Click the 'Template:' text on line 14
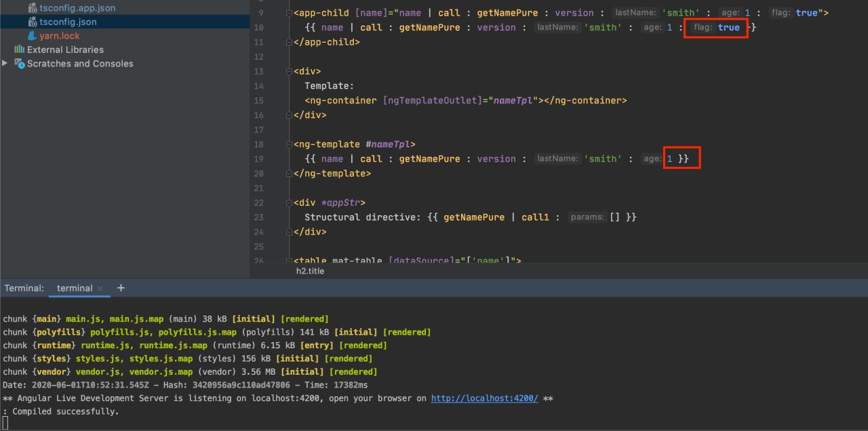Screen dimensions: 868x431 pos(330,86)
